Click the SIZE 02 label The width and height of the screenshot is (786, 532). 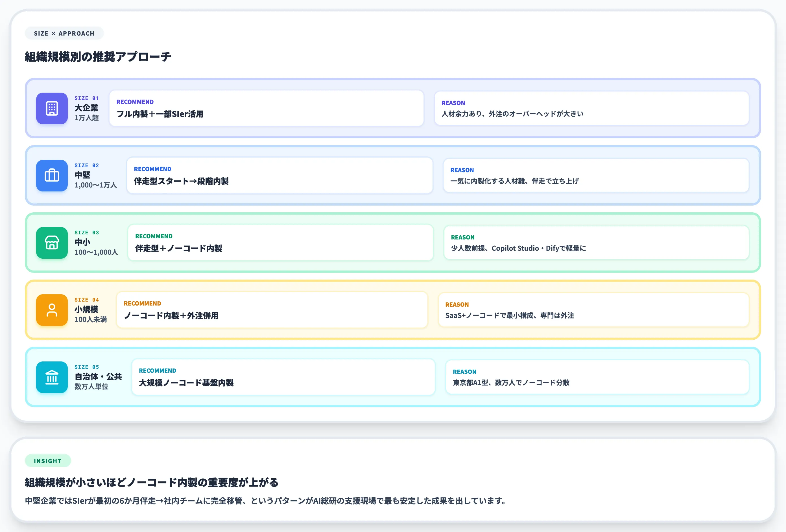pos(87,165)
